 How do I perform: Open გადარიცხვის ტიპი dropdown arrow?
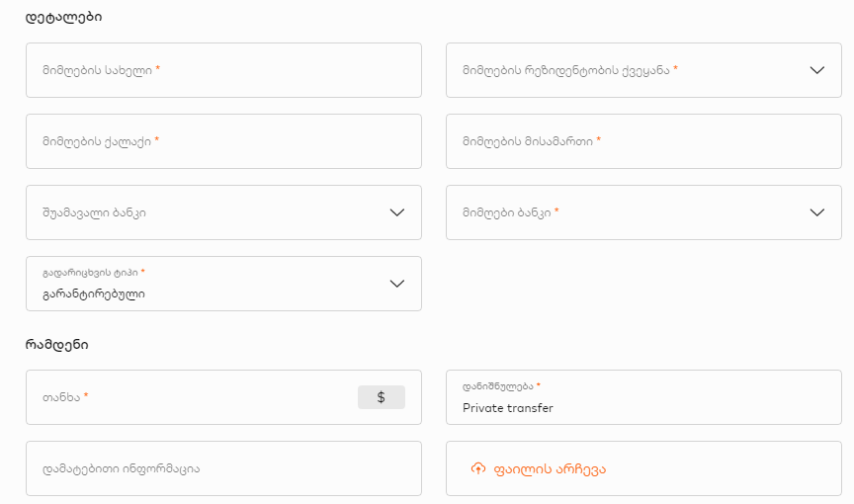397,284
